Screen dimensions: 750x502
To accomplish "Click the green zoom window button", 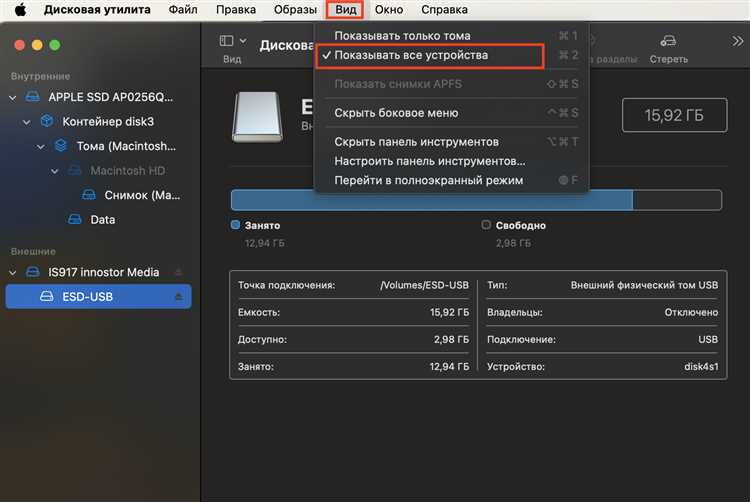I will pyautogui.click(x=55, y=45).
